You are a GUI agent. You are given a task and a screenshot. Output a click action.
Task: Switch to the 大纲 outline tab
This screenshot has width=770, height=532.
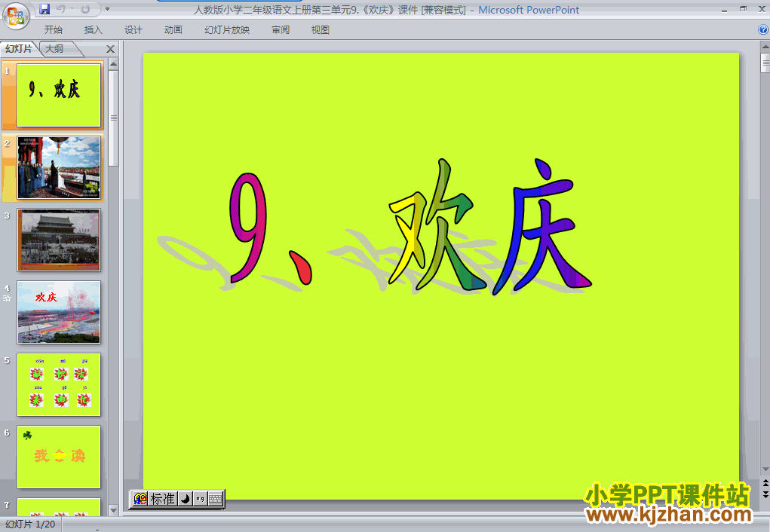(x=55, y=48)
